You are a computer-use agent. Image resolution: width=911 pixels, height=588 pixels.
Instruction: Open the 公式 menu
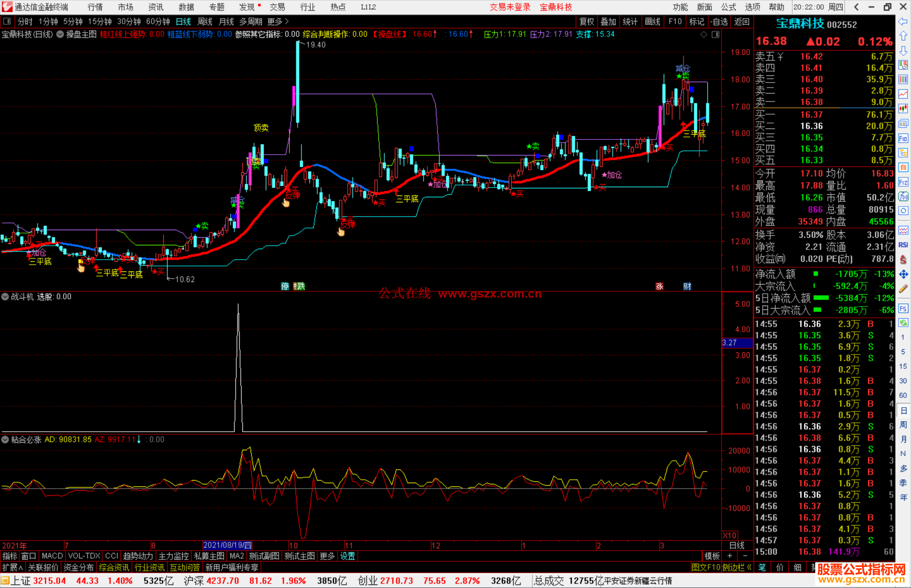[x=728, y=7]
